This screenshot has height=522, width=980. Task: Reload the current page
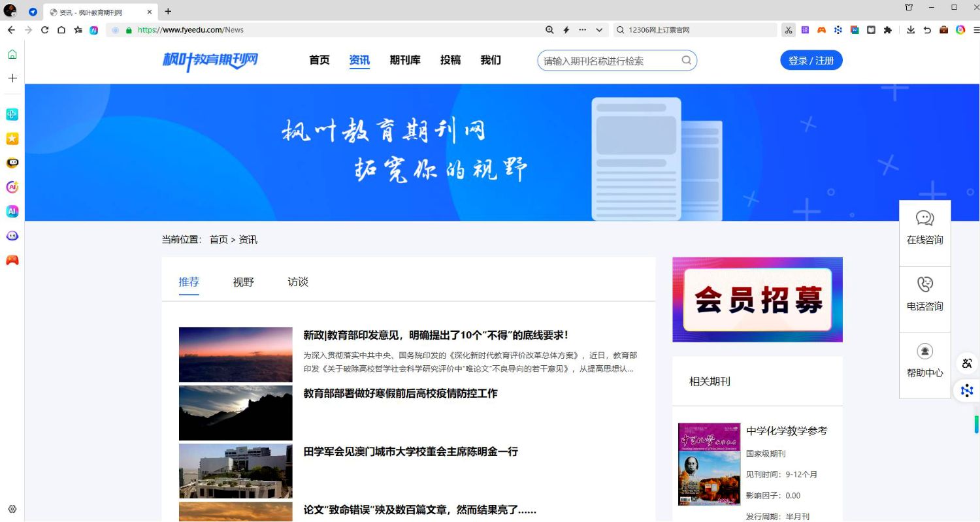point(45,29)
